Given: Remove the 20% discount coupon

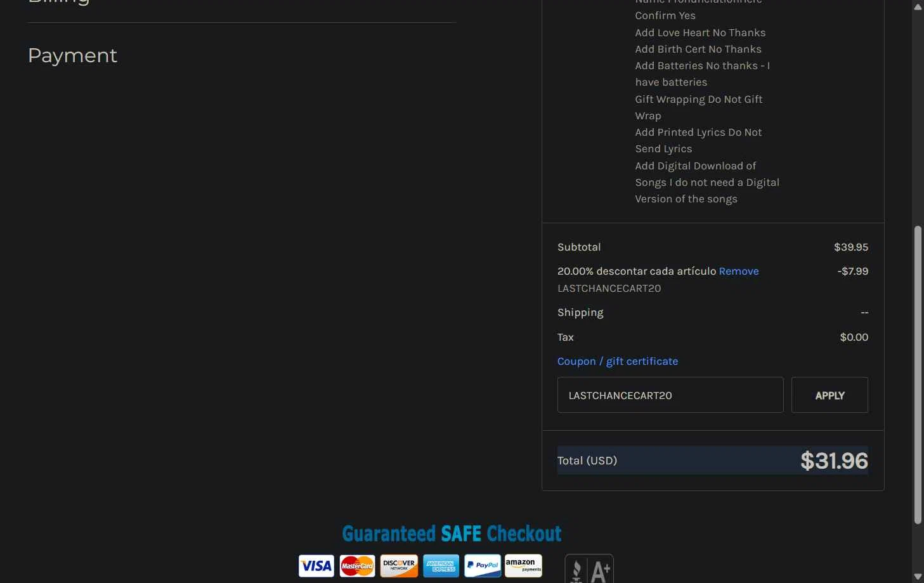Looking at the screenshot, I should [x=739, y=271].
